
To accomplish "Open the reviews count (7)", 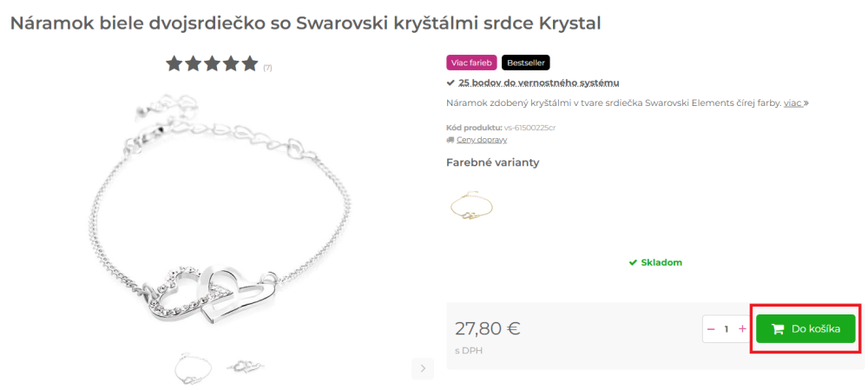I will [x=267, y=68].
